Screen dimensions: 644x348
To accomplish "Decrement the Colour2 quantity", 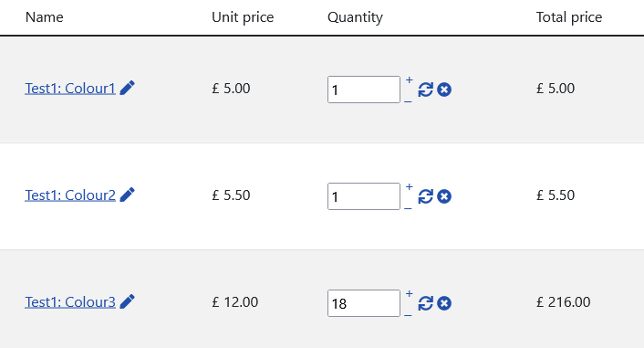I will tap(408, 208).
